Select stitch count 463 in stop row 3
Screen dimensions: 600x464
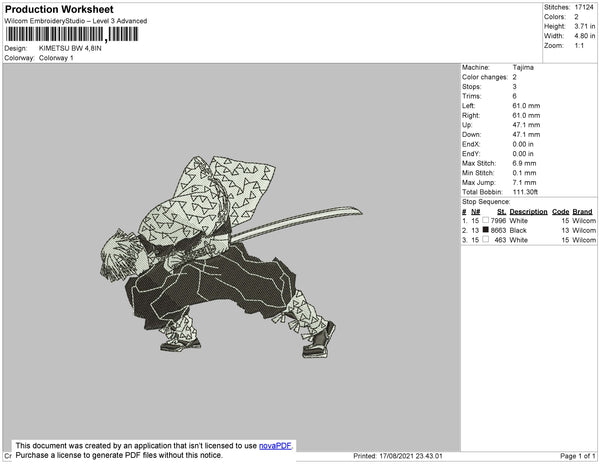(x=500, y=240)
